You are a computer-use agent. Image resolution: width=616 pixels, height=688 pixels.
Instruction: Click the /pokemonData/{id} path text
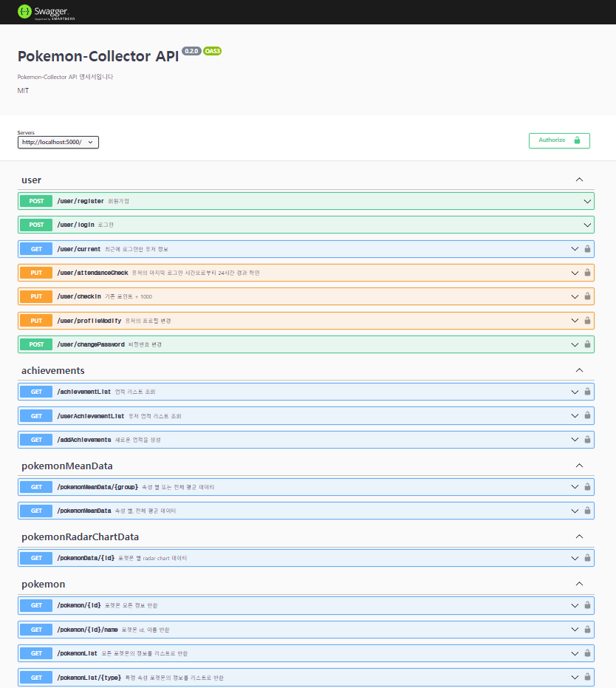click(86, 558)
